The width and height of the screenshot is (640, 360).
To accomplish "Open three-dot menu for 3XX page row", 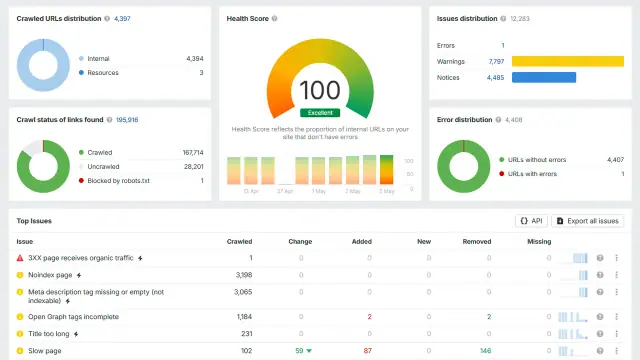I will click(617, 258).
